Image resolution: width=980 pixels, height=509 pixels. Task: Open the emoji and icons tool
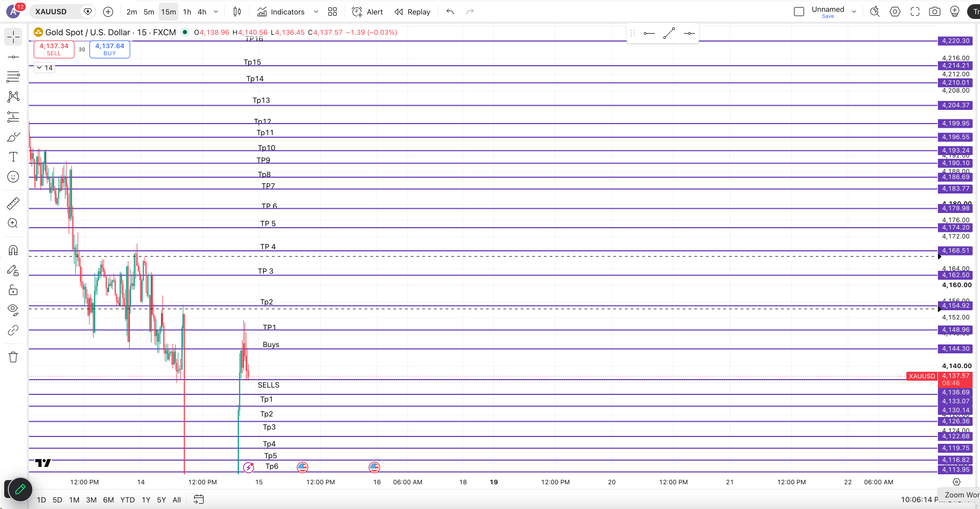(13, 177)
